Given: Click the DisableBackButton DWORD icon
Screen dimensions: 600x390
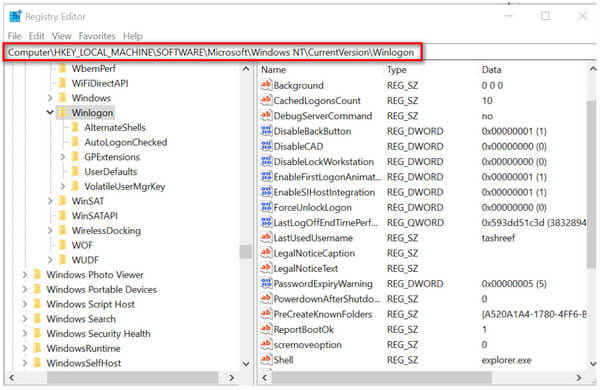Looking at the screenshot, I should (266, 131).
